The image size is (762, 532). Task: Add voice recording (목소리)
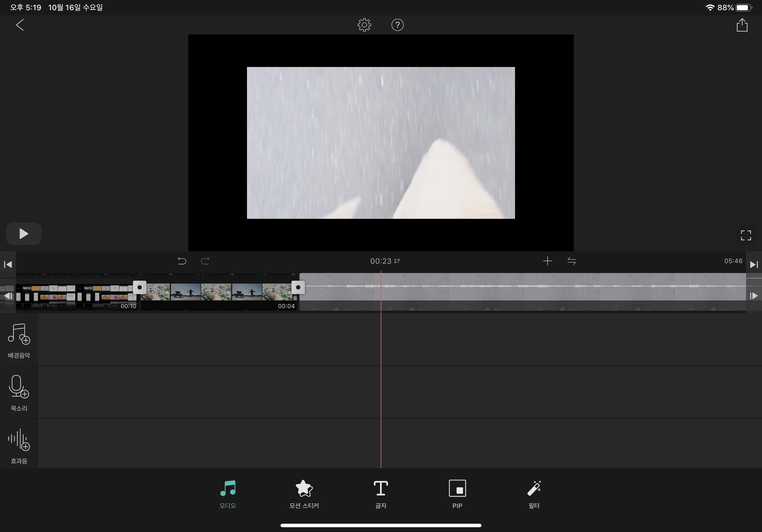coord(19,393)
